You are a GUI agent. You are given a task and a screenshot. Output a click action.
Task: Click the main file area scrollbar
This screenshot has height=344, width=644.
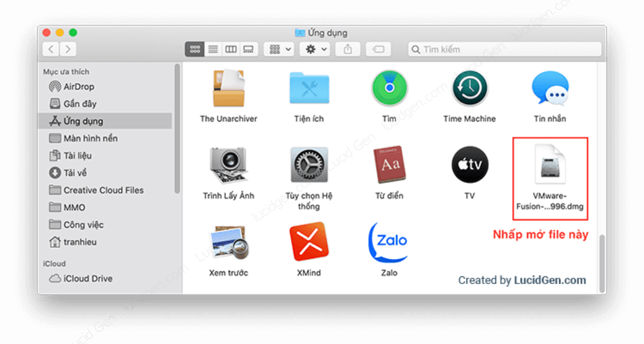[602, 263]
